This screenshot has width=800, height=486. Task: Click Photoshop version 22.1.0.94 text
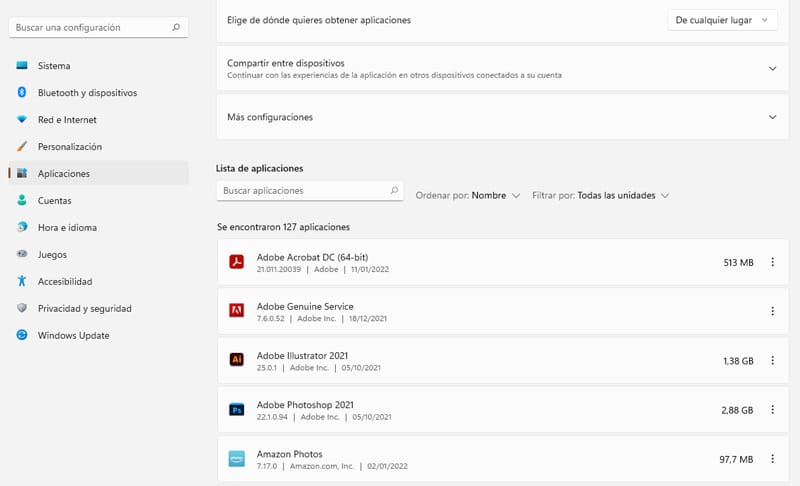point(272,417)
